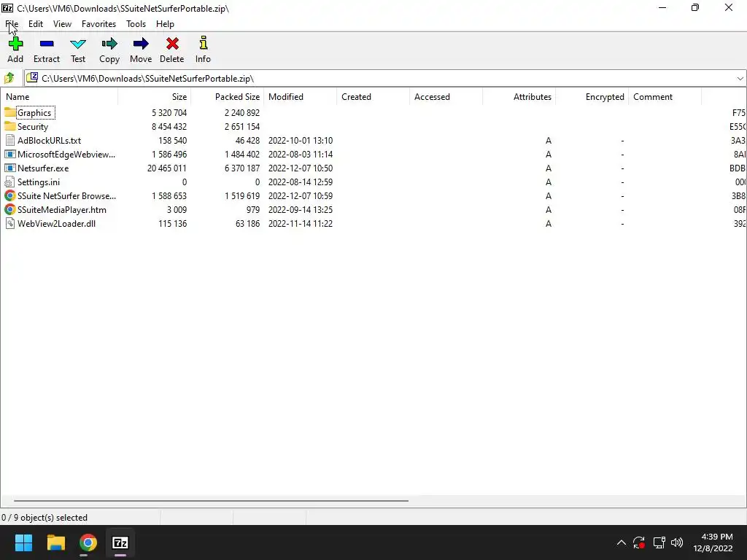
Task: Click the 7-Zip title bar icon
Action: [x=7, y=8]
